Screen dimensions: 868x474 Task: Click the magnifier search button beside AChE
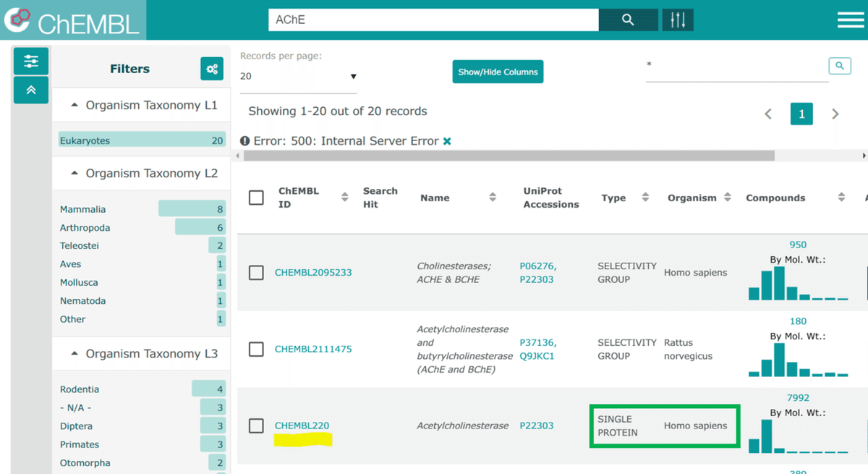tap(628, 20)
